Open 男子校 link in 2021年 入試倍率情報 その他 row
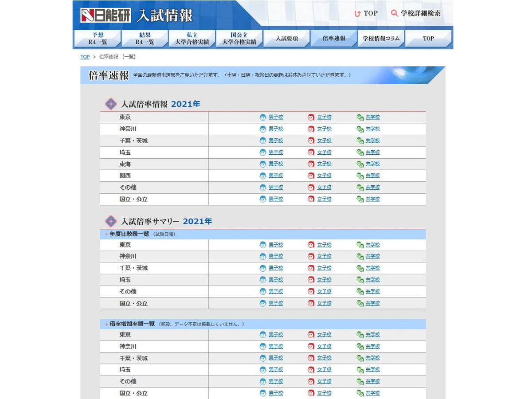Viewport: 532px width, 399px height. coord(276,188)
